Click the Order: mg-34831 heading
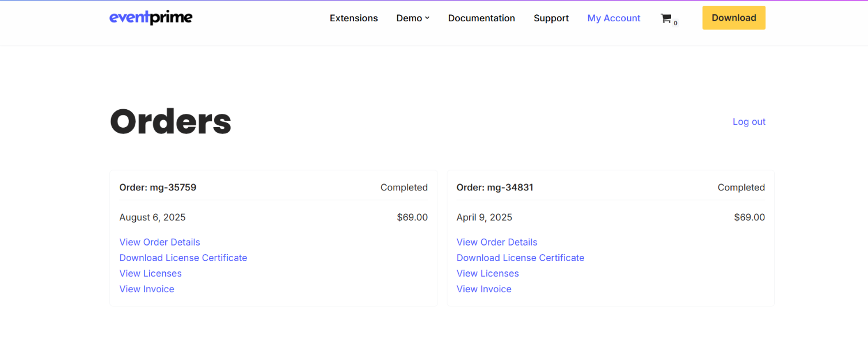 tap(495, 187)
